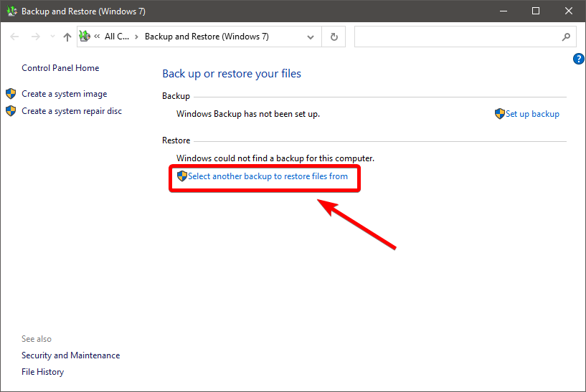The height and width of the screenshot is (392, 586).
Task: Refresh the Backup and Restore page
Action: click(x=334, y=37)
